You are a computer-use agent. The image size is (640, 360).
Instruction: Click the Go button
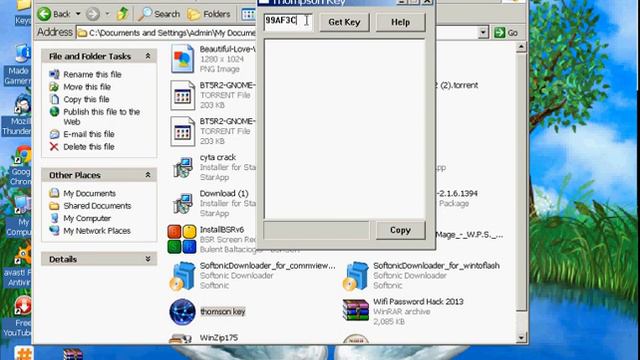[506, 33]
